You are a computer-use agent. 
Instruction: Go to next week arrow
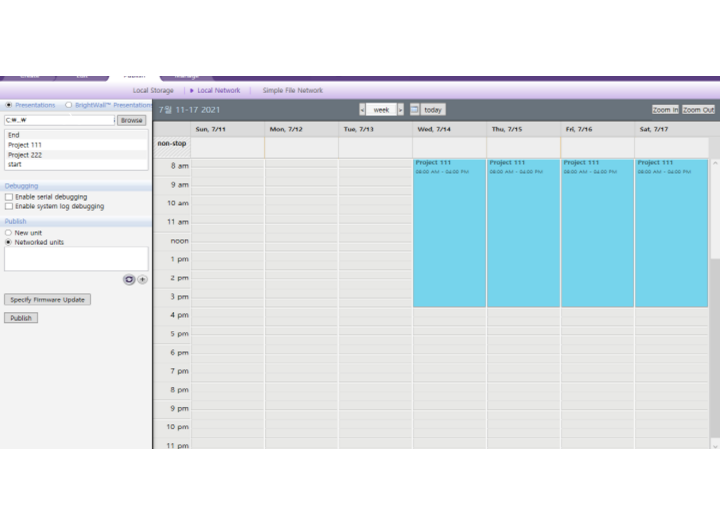coord(400,110)
